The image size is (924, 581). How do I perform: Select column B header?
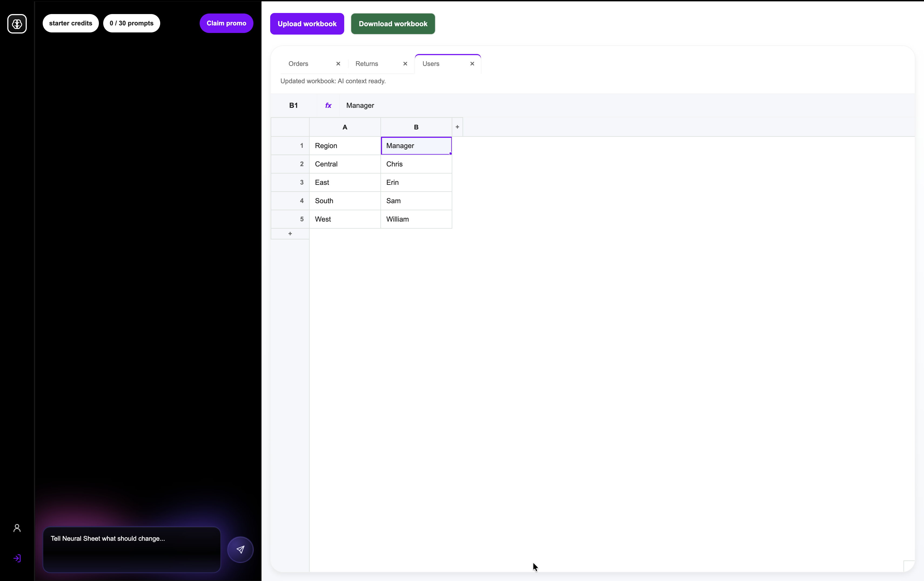point(416,127)
